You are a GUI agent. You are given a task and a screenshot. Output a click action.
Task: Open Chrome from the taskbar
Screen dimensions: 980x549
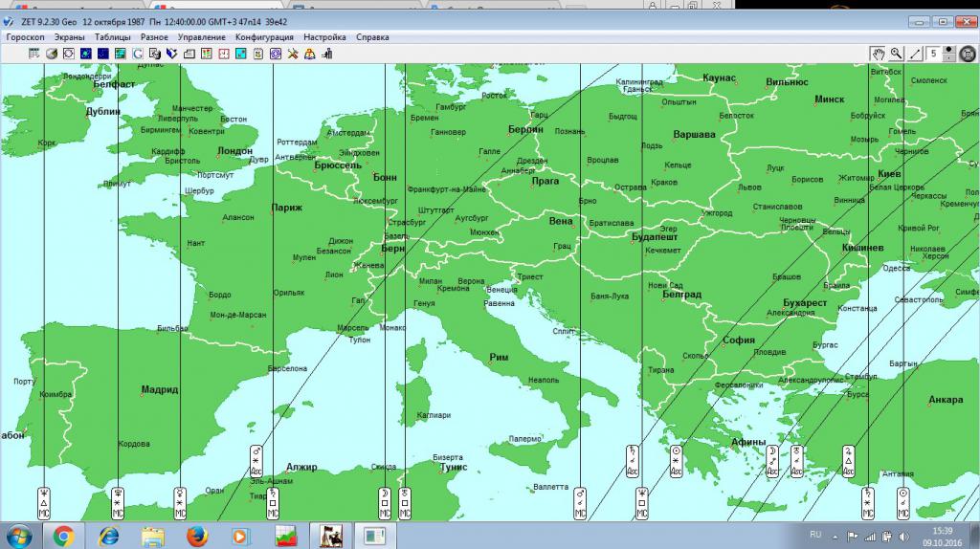(x=63, y=536)
